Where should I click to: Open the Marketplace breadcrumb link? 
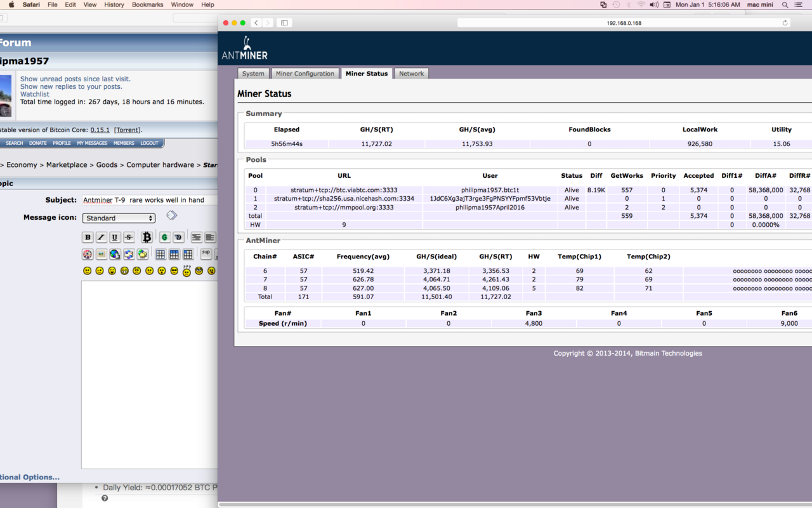(x=67, y=164)
